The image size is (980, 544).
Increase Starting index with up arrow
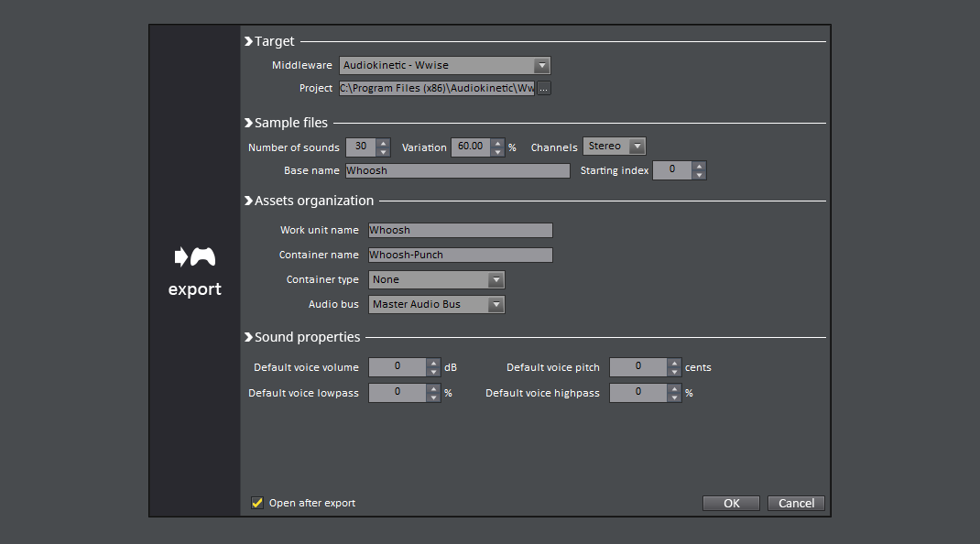[x=700, y=166]
